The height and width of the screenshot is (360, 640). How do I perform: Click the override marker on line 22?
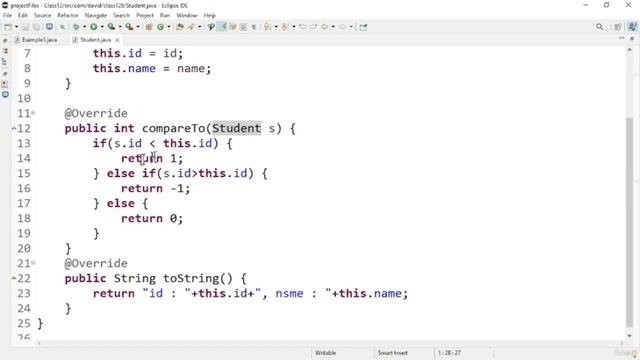[14, 278]
